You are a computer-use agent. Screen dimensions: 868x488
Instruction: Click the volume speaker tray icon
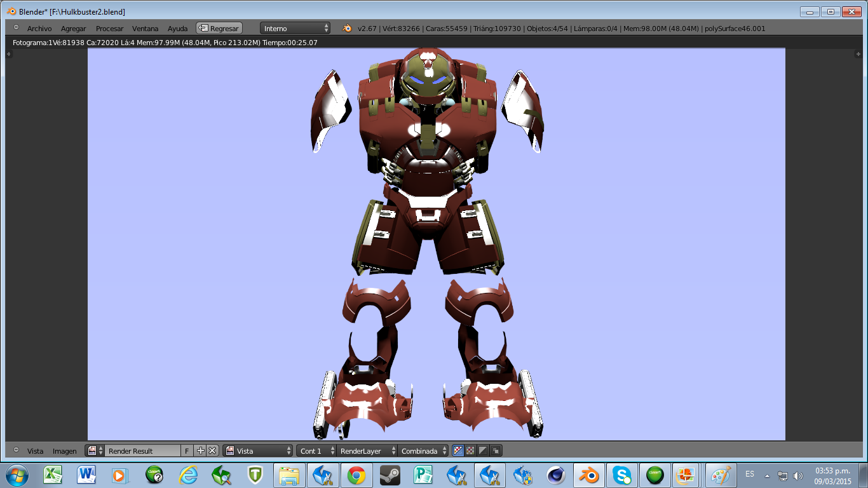798,475
